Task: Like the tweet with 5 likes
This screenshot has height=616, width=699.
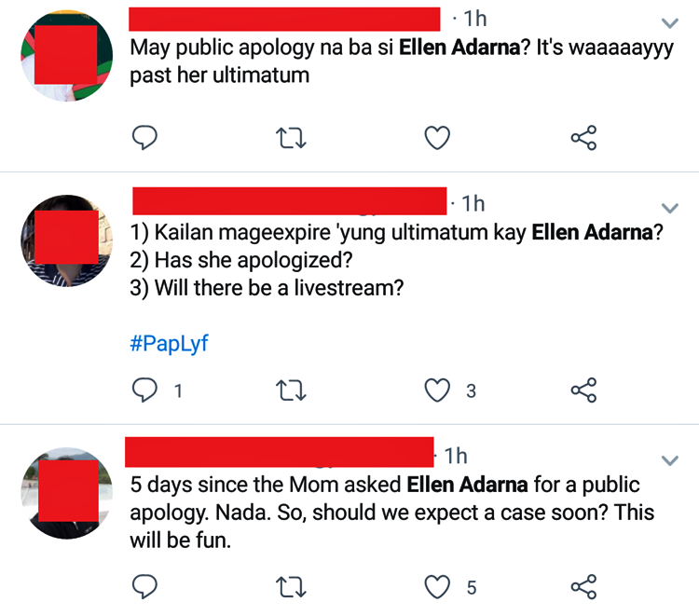Action: coord(437,587)
